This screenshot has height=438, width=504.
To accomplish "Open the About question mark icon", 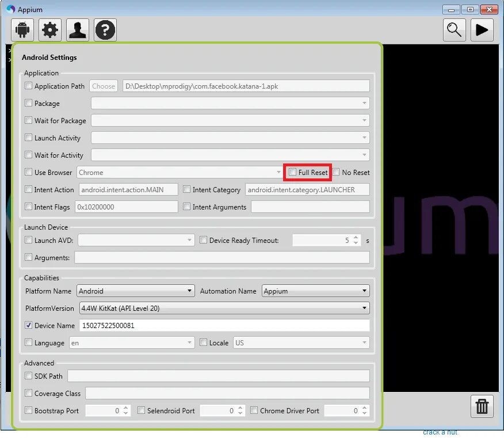I will coord(105,30).
